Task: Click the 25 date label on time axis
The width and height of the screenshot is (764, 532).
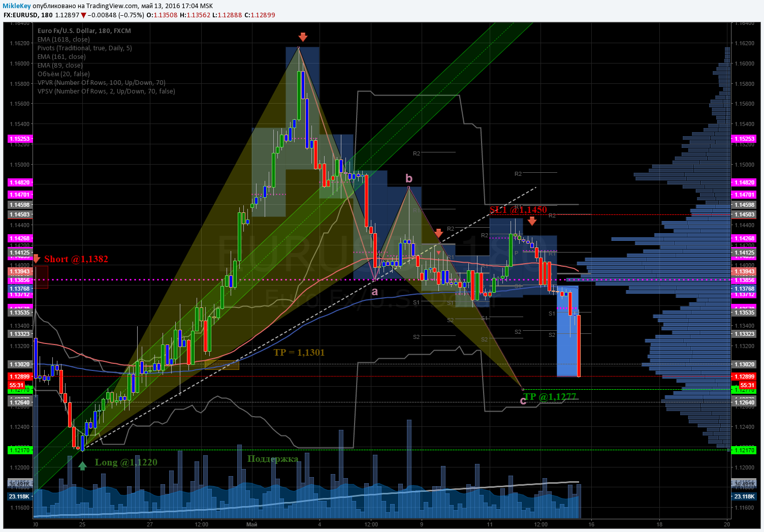Action: (82, 524)
